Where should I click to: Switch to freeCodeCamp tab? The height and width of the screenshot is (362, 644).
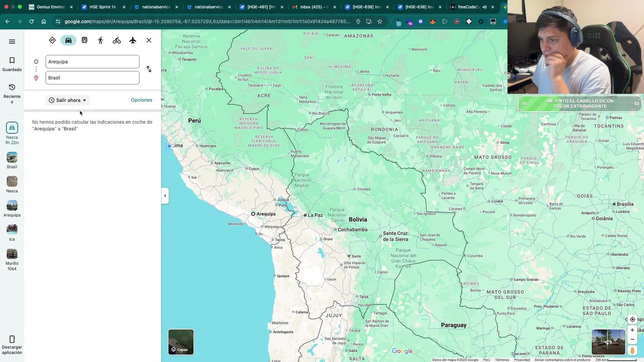click(468, 7)
